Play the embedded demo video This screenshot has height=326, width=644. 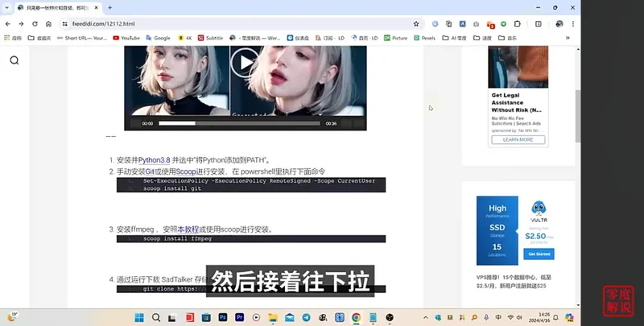coord(246,63)
